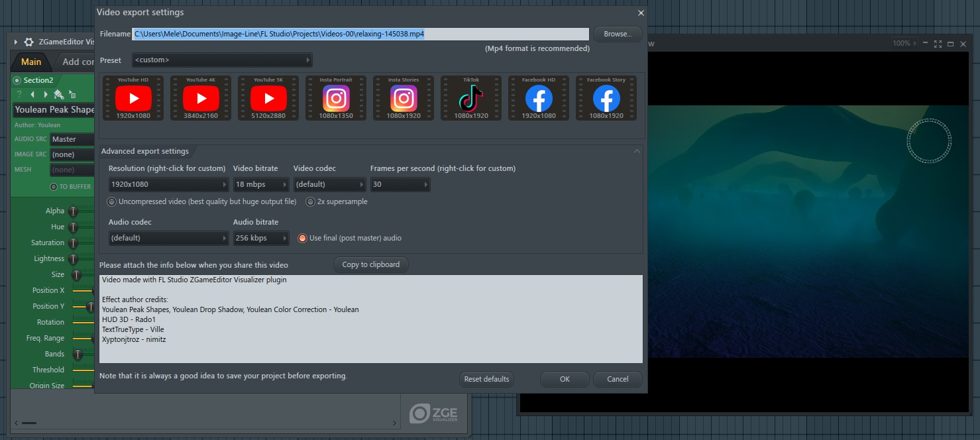Click Copy to clipboard

tap(371, 264)
